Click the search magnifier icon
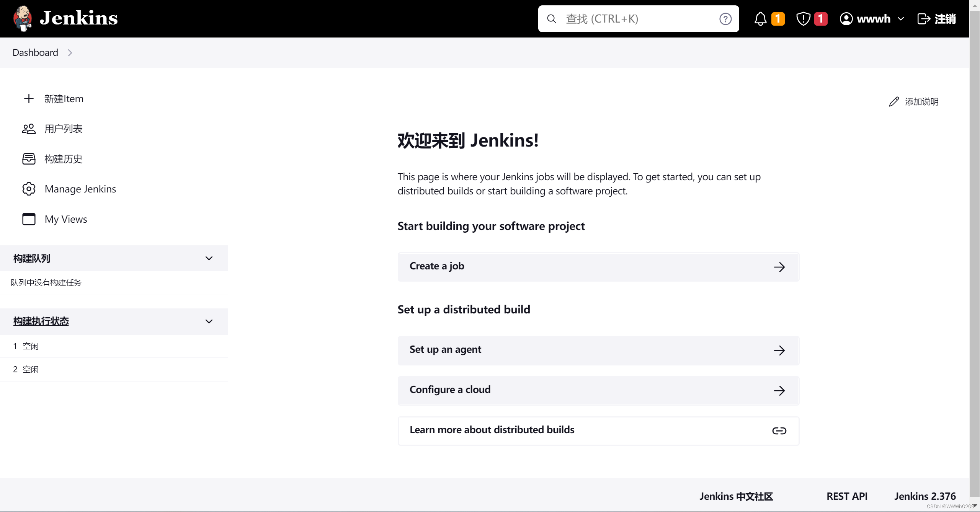This screenshot has width=980, height=512. point(551,19)
